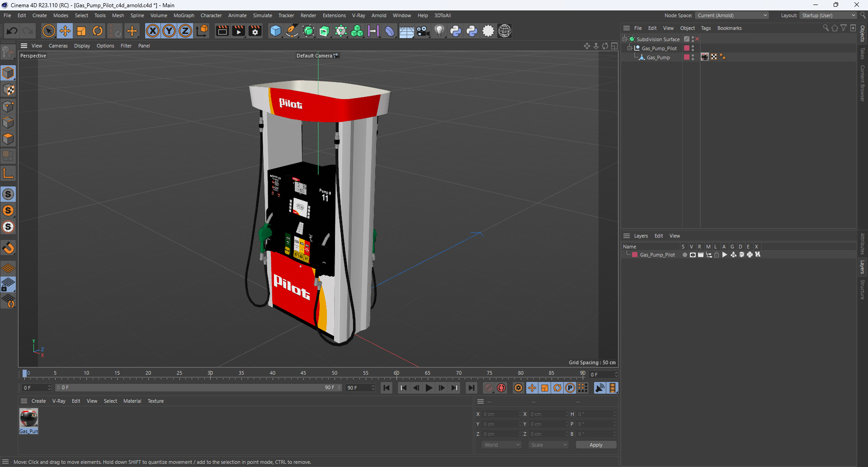Screen dimensions: 868x467
Task: Open viewport Cameras menu
Action: coord(58,46)
